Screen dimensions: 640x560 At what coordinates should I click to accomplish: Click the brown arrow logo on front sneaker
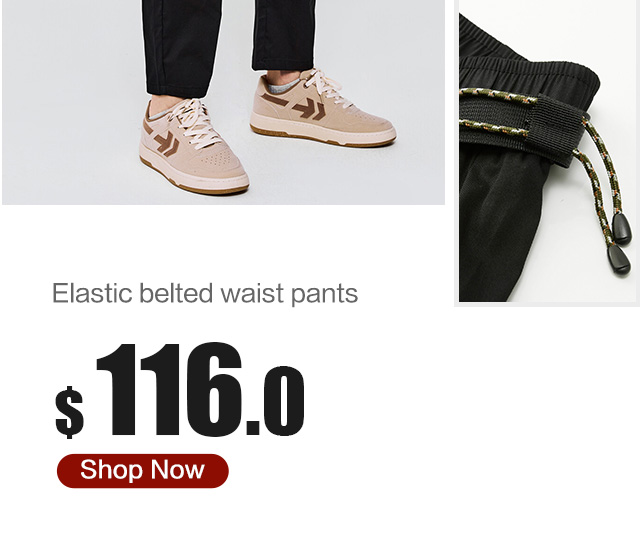167,142
